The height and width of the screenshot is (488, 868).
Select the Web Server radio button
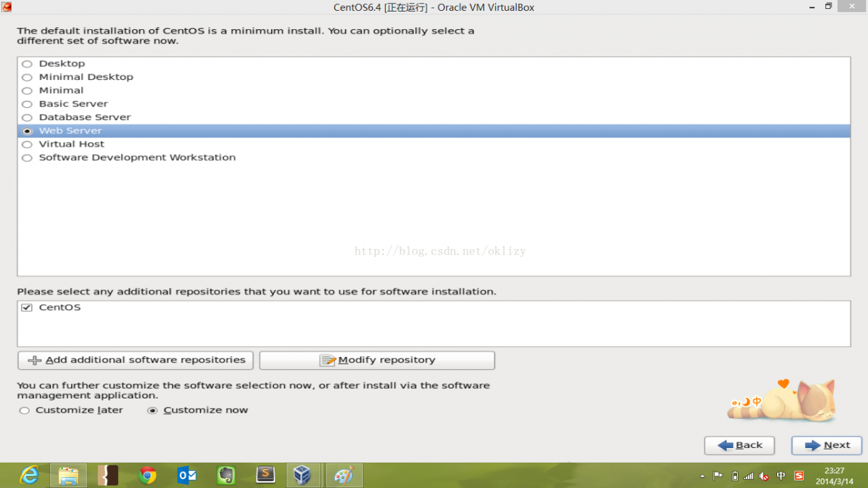tap(27, 131)
